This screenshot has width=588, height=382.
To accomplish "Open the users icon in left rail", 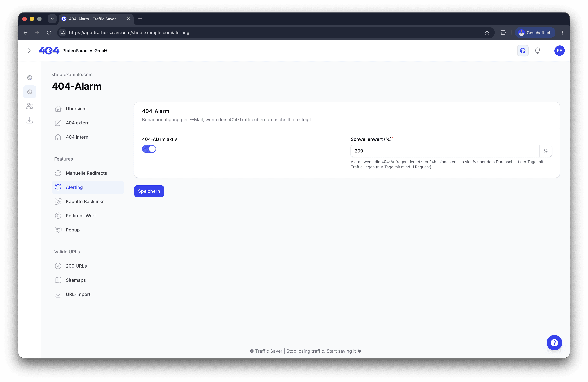I will tap(30, 106).
